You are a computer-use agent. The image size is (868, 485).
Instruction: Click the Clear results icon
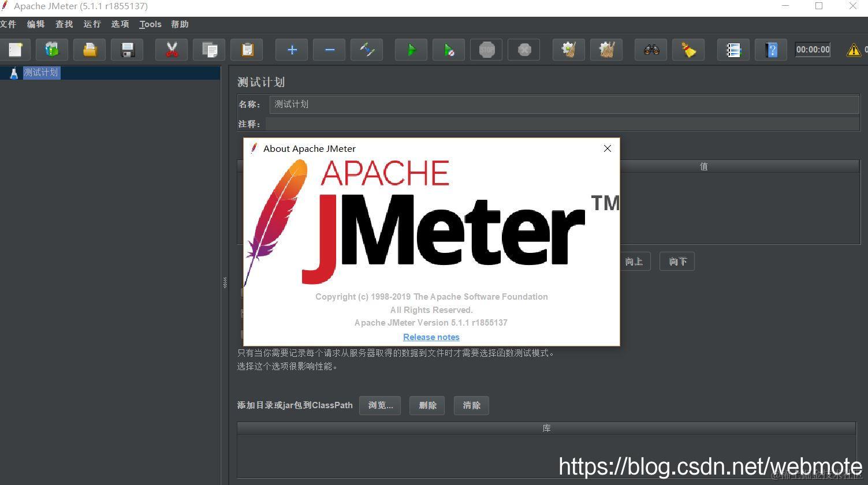[x=569, y=50]
